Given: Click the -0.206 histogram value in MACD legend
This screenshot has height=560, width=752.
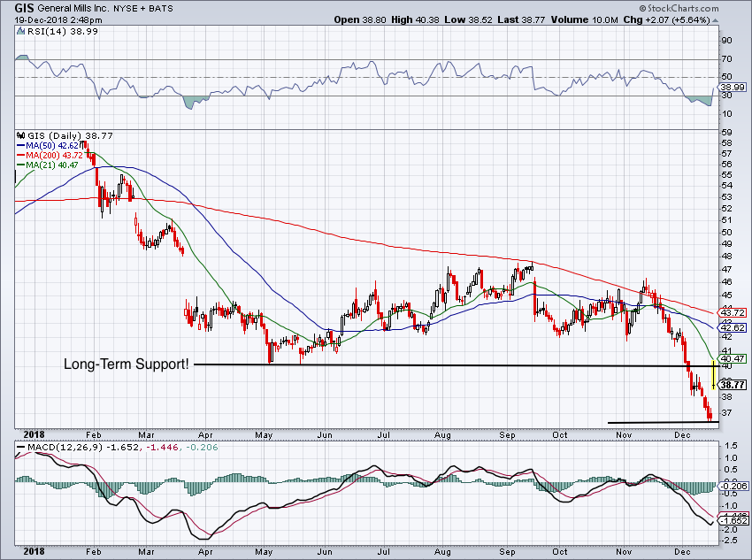Looking at the screenshot, I should point(202,448).
